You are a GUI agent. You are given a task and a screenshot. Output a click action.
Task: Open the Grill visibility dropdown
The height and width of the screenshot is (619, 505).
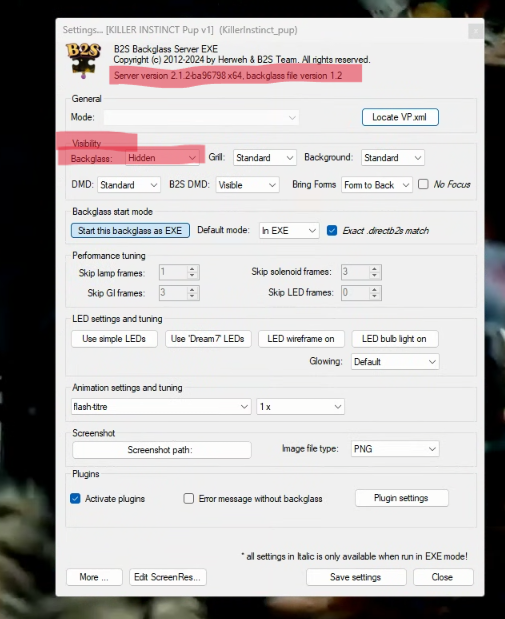[x=265, y=158]
